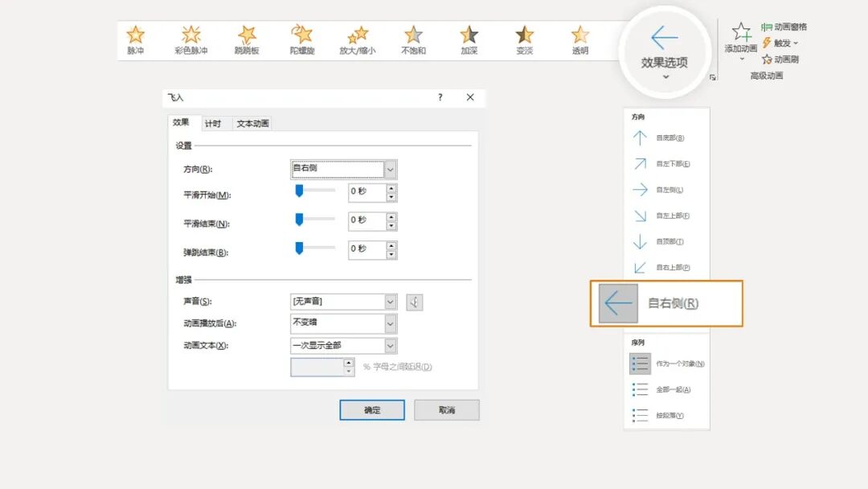Open the dialog help question mark

440,97
